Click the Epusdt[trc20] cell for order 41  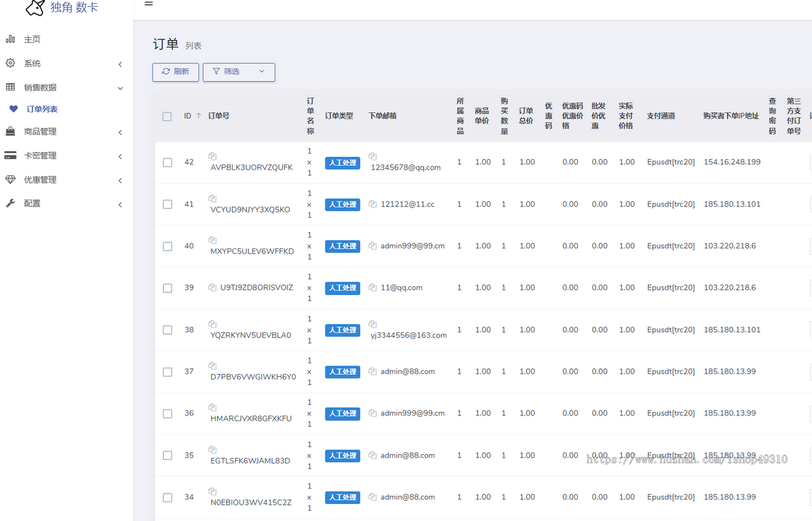671,204
